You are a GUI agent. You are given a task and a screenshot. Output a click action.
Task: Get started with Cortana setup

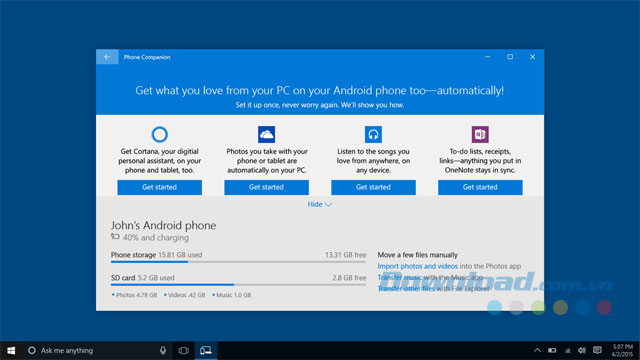160,187
